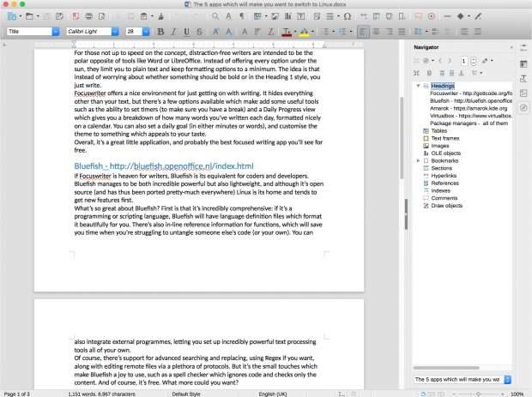532x397 pixels.
Task: Click the red Font Color swatch
Action: [x=287, y=32]
